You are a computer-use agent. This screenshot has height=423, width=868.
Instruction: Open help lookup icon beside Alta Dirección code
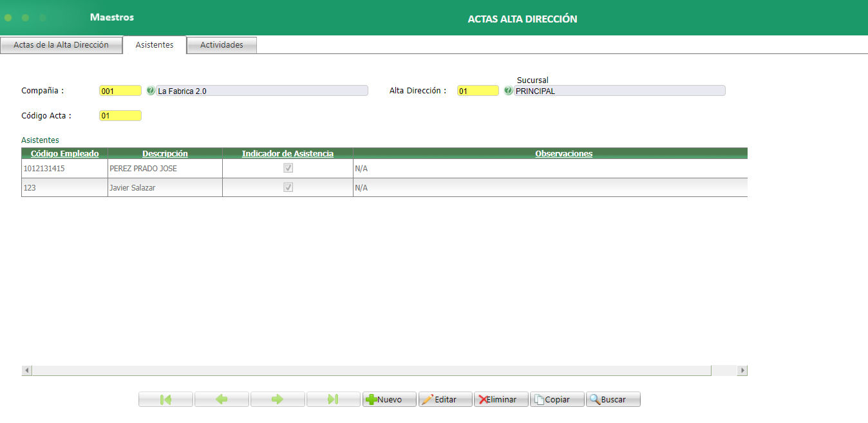coord(508,91)
